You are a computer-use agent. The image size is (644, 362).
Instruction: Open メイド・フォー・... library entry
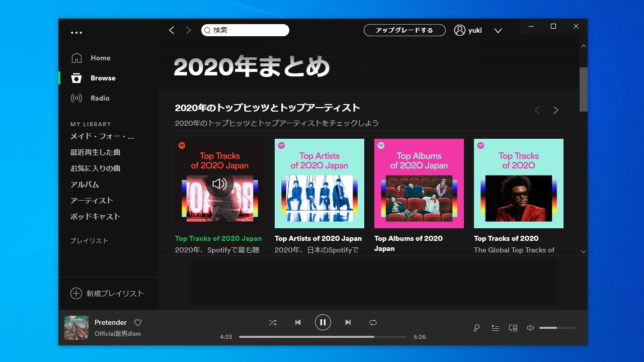(x=102, y=136)
